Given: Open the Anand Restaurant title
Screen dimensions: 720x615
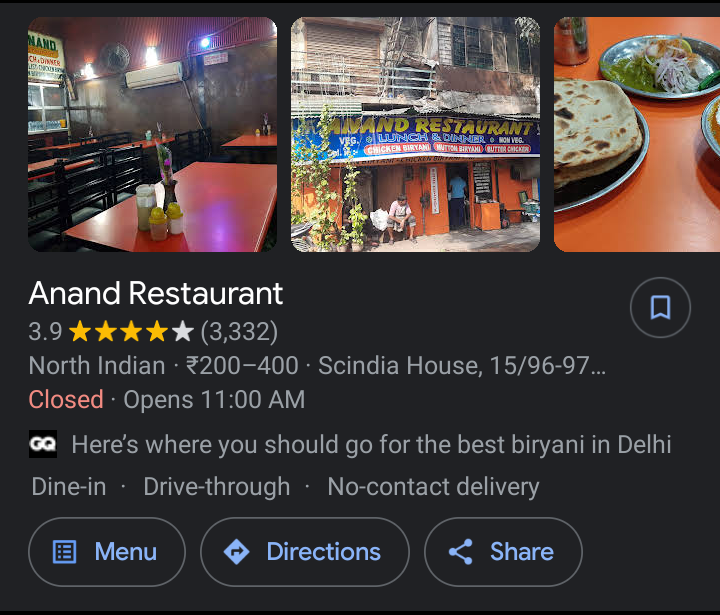Looking at the screenshot, I should (156, 293).
